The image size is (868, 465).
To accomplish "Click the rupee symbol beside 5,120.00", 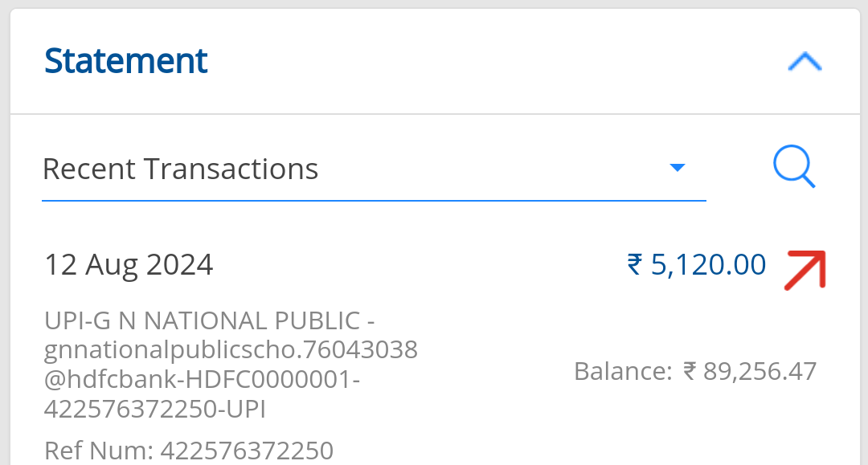I will coord(635,264).
